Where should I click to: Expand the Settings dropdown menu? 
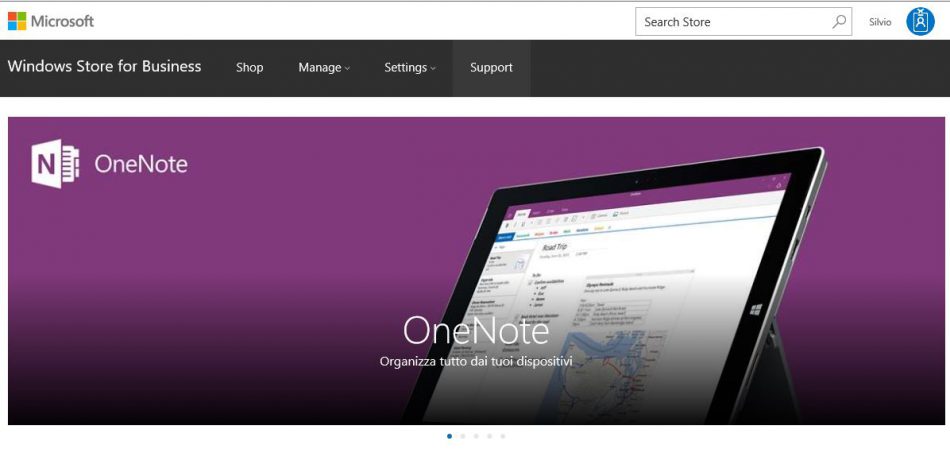(x=410, y=68)
